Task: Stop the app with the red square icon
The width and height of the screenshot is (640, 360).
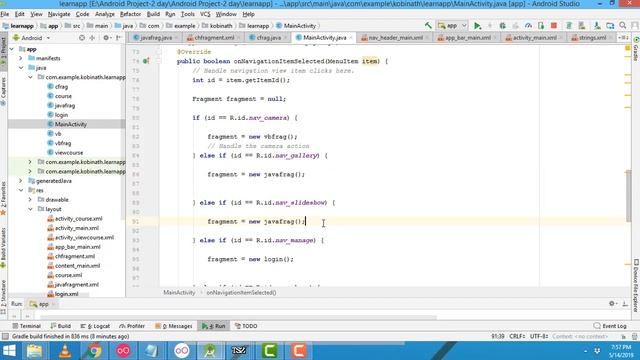Action: (x=554, y=26)
